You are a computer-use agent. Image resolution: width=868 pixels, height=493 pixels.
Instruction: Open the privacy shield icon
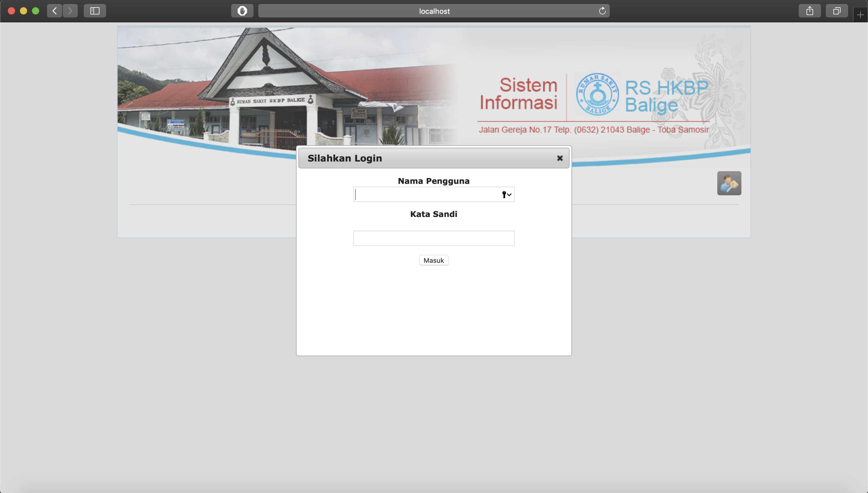pos(242,11)
